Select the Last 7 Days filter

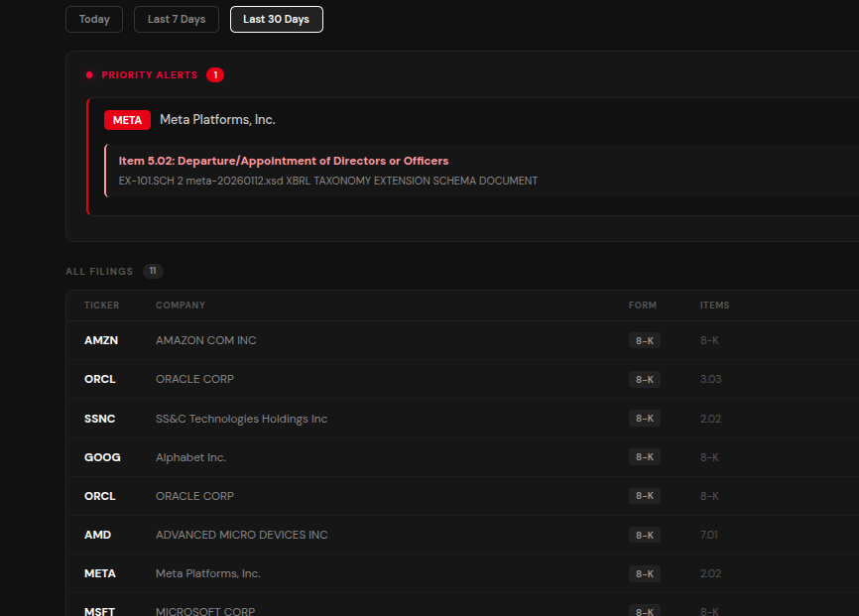[x=177, y=19]
